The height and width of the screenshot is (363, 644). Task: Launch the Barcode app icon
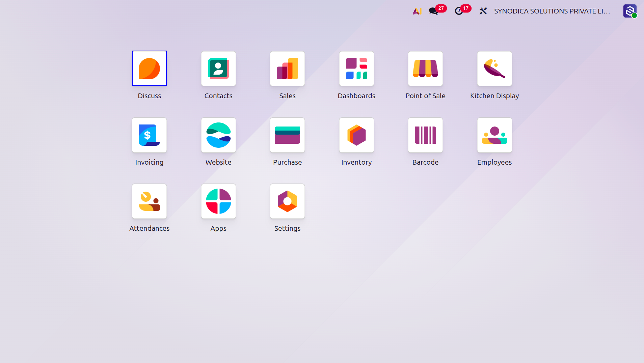click(x=425, y=135)
